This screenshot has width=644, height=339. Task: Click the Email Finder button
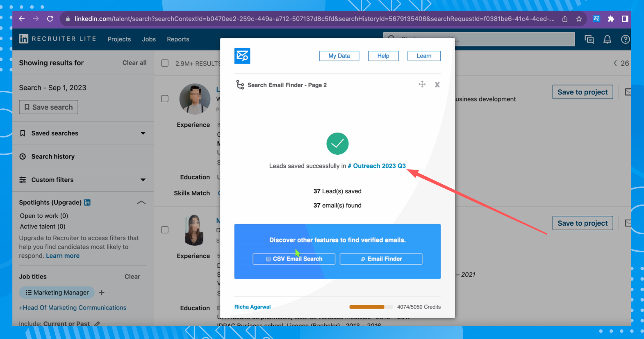tap(381, 259)
